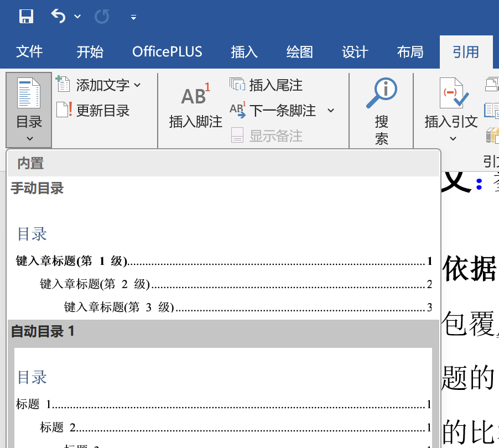Click the 插入脚注 AB icon
The image size is (499, 448).
pyautogui.click(x=195, y=94)
